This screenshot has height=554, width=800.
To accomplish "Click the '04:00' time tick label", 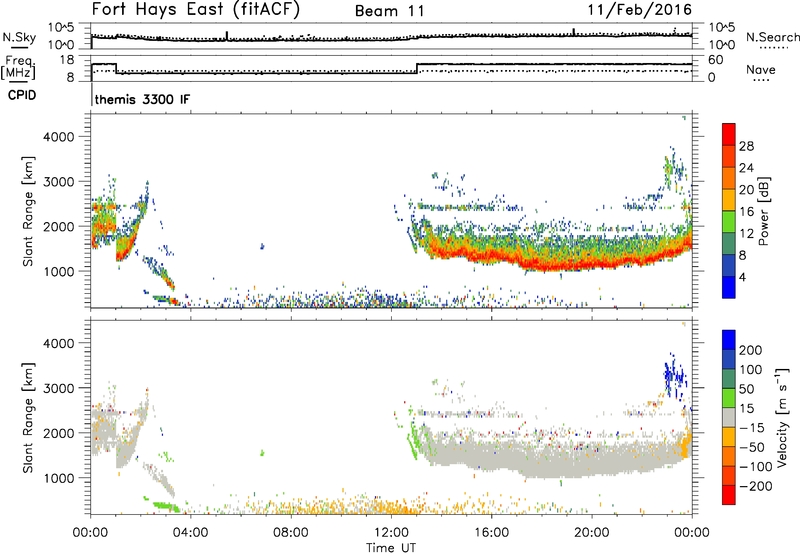I will tap(191, 533).
